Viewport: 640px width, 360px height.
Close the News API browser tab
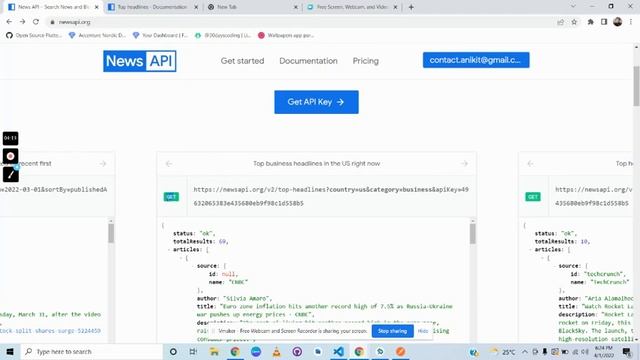point(97,7)
